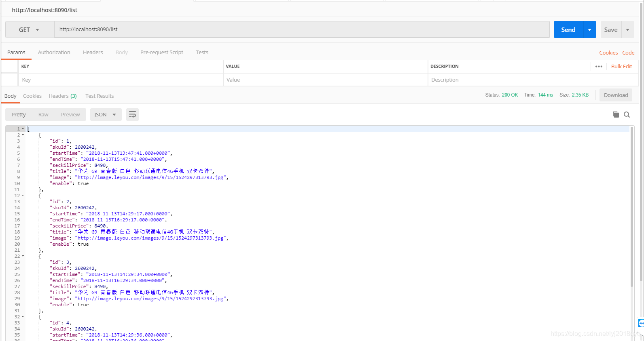Click the Save button

pyautogui.click(x=611, y=29)
